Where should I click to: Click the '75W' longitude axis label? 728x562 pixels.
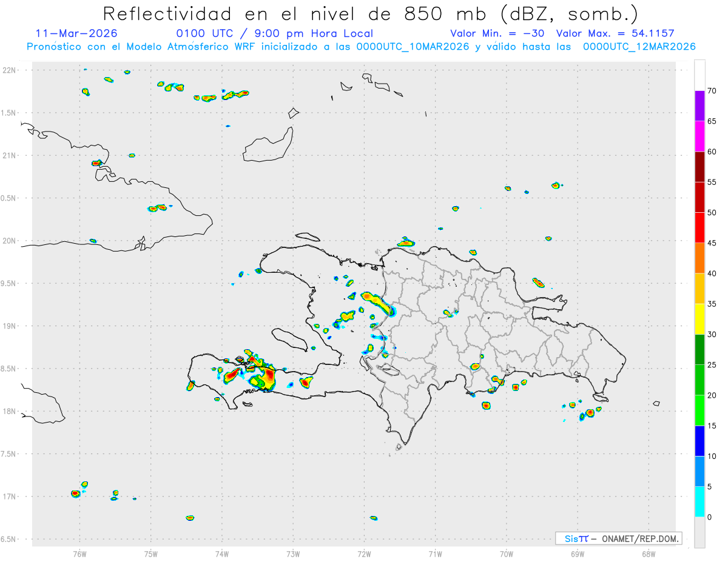coord(150,554)
